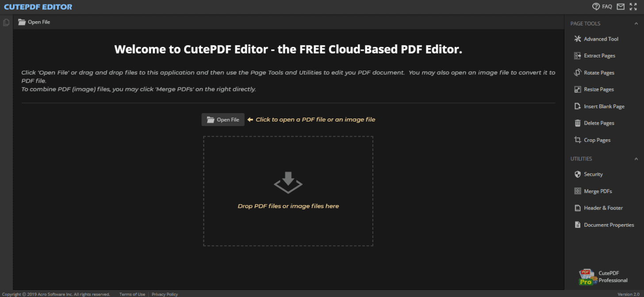
Task: Click the download arrow in drop zone
Action: click(x=288, y=183)
